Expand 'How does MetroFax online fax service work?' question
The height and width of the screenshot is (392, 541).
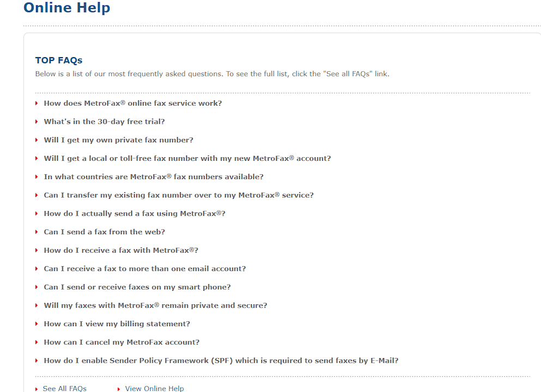133,103
